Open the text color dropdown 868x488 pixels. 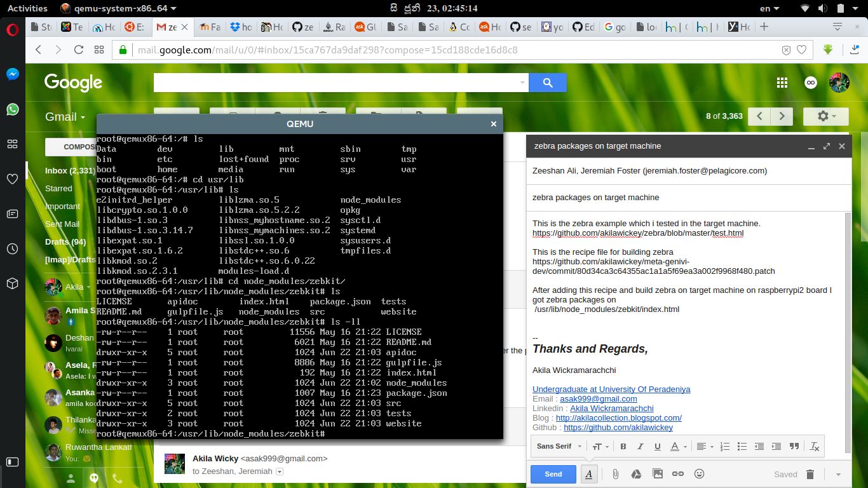pyautogui.click(x=679, y=446)
